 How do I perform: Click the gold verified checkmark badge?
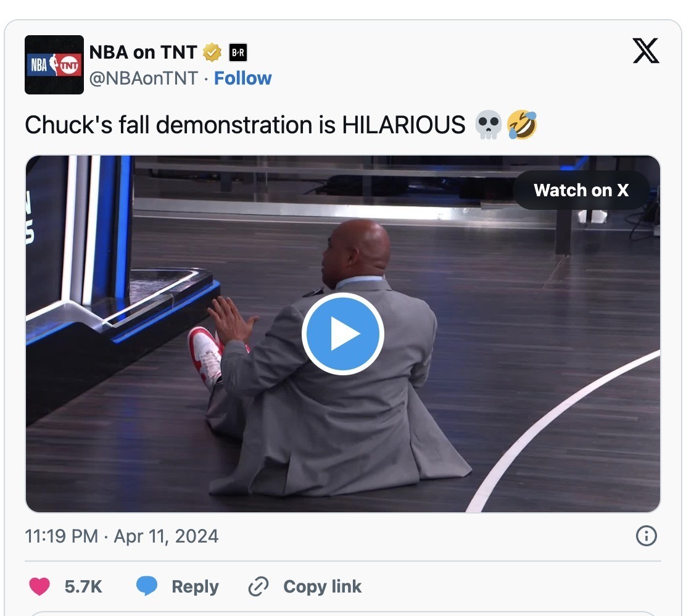pos(212,52)
